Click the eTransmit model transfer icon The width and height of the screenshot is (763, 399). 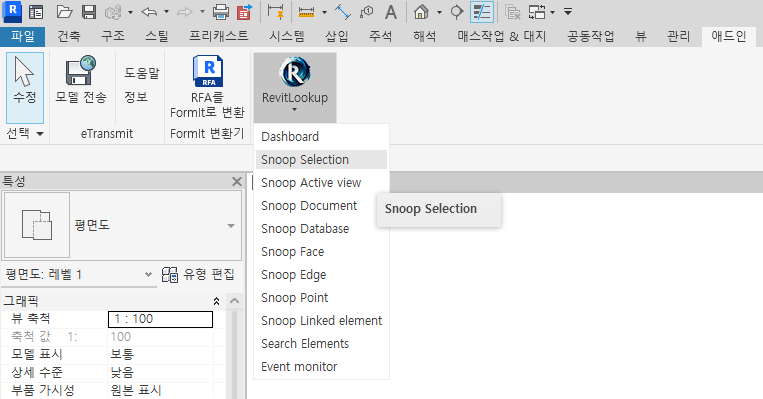coord(81,71)
